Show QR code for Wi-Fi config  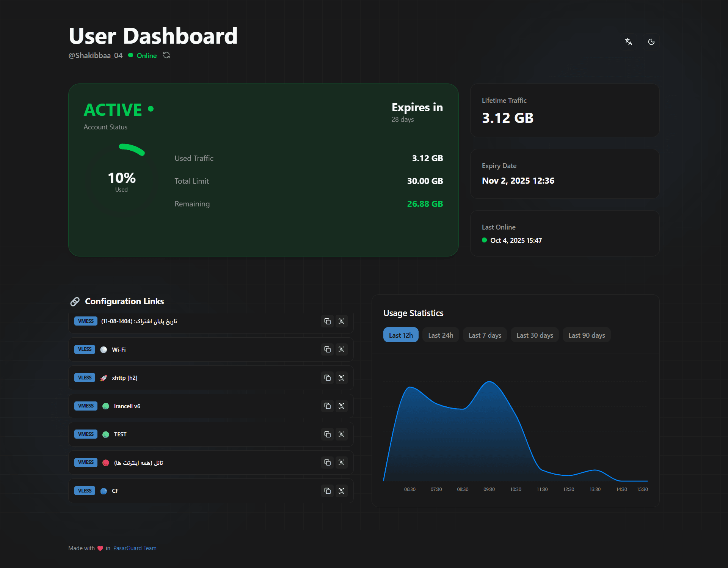(x=341, y=349)
